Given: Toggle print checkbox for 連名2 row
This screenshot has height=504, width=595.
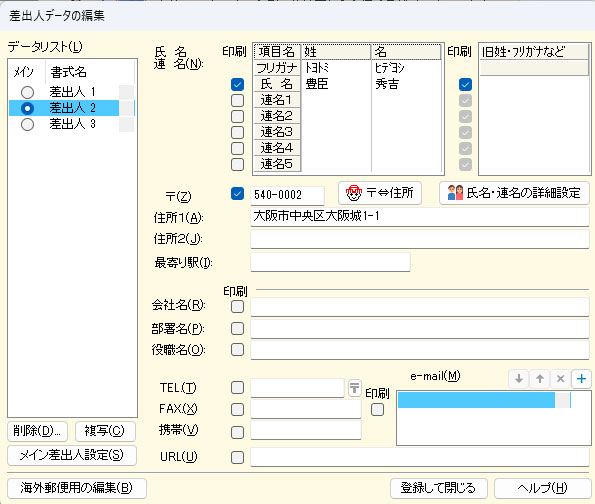Looking at the screenshot, I should coord(238,116).
